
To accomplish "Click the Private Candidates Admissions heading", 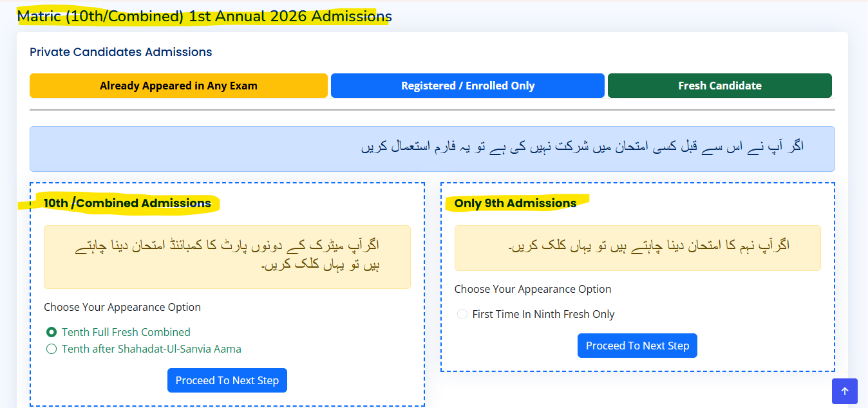I will click(120, 52).
